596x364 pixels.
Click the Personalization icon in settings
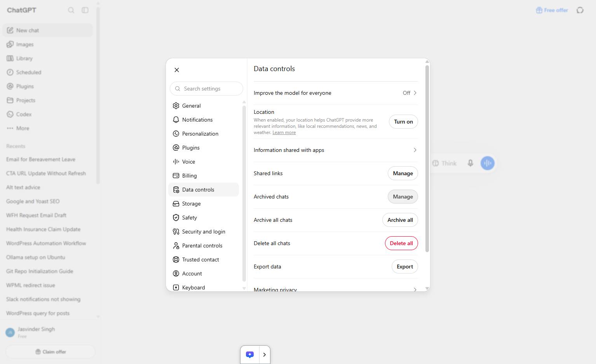tap(176, 134)
